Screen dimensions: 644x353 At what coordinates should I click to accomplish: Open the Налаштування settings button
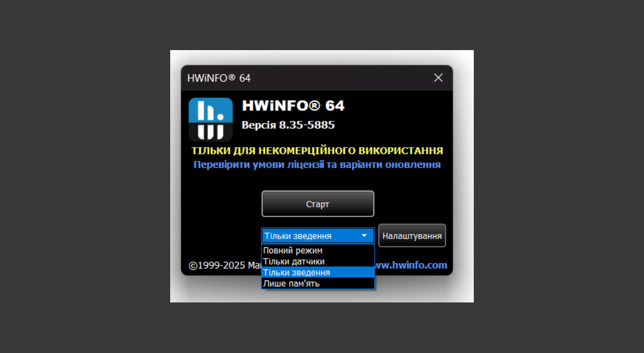tap(412, 236)
